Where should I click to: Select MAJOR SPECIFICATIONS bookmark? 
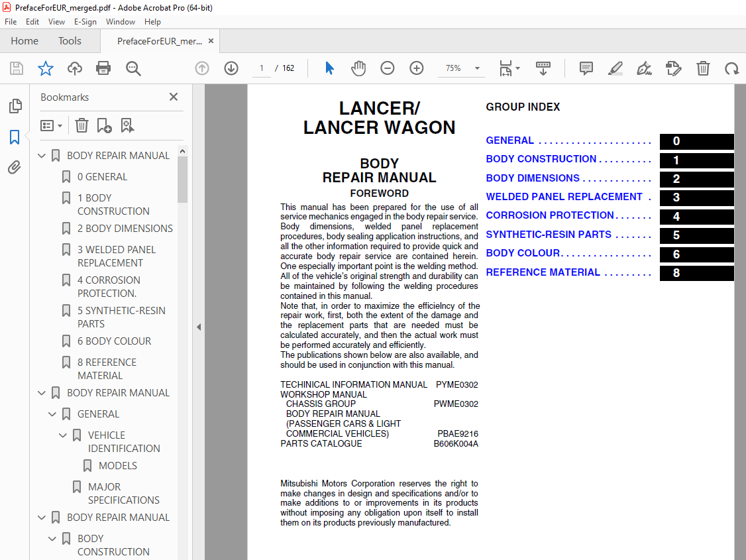click(x=124, y=493)
